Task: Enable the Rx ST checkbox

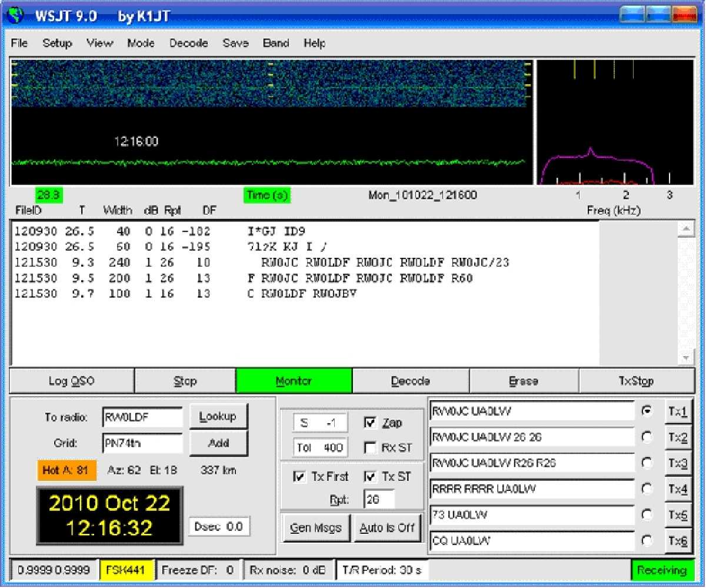Action: [370, 448]
